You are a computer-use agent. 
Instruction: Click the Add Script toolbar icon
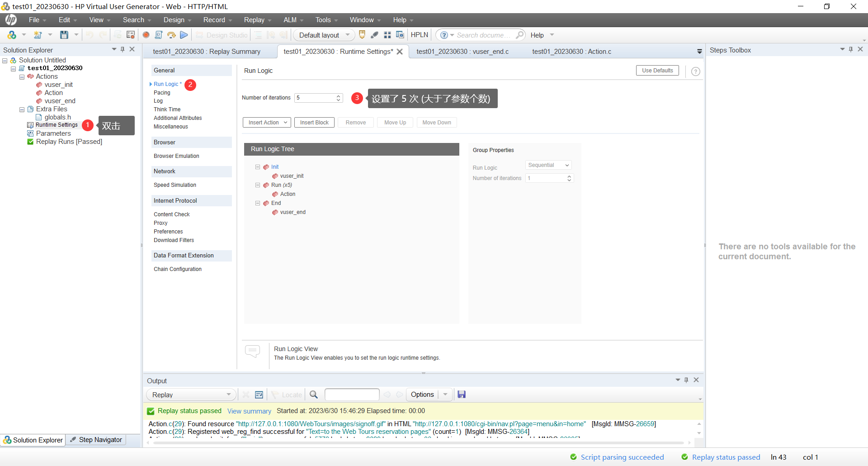(x=38, y=35)
